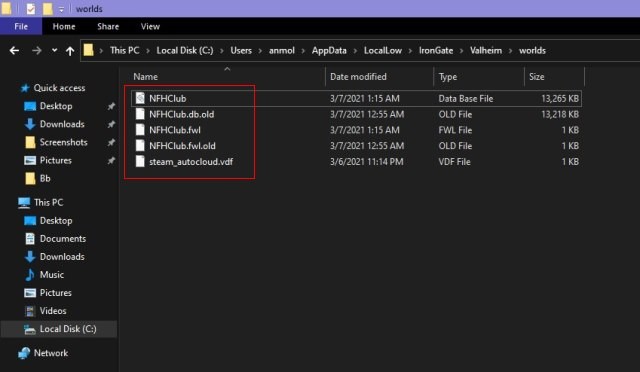Switch to the View ribbon tab

pyautogui.click(x=150, y=27)
